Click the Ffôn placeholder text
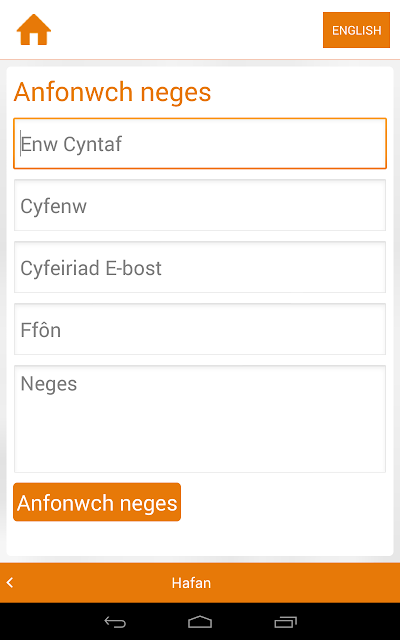Image resolution: width=400 pixels, height=640 pixels. pyautogui.click(x=40, y=330)
